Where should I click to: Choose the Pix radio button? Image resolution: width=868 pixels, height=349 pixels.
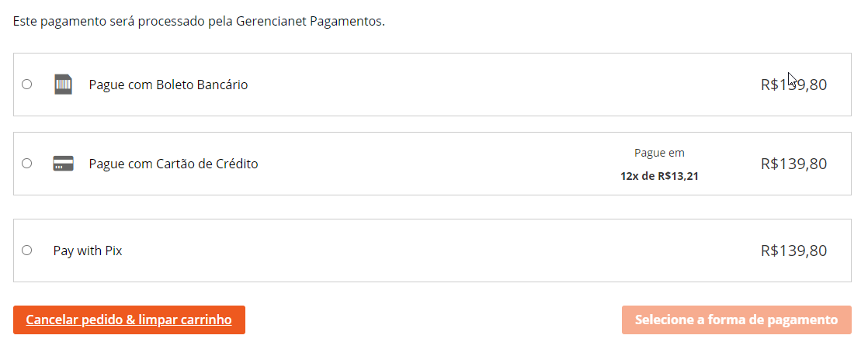click(x=27, y=251)
